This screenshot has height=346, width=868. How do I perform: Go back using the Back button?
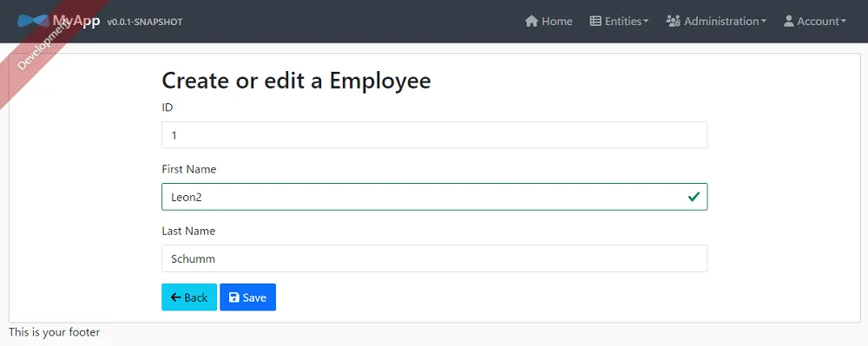pos(189,297)
